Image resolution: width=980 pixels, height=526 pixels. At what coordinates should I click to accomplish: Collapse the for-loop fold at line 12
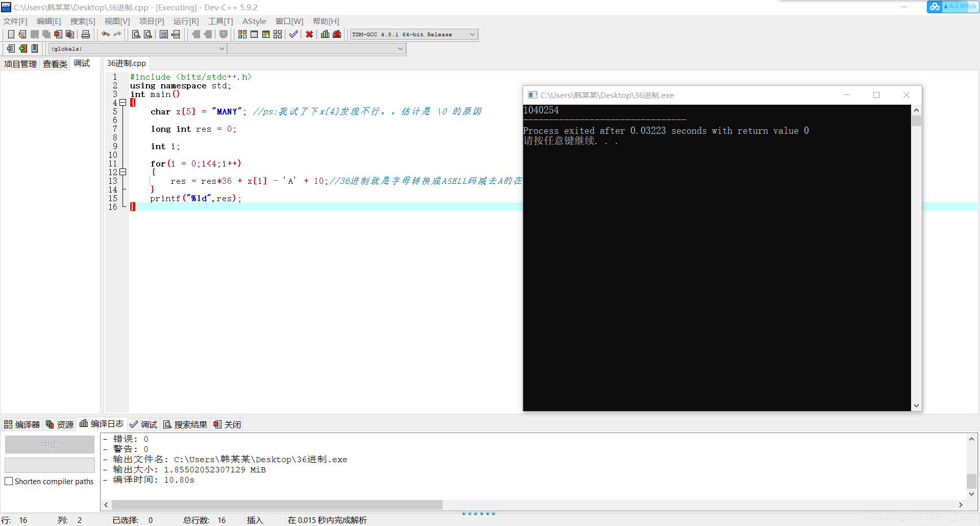coord(123,172)
